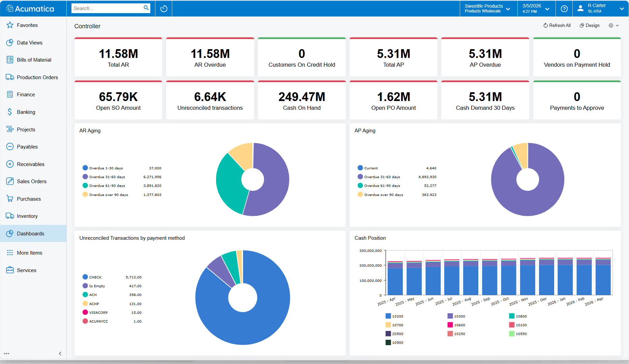
Task: Open Open SO Amount tile
Action: pos(118,100)
